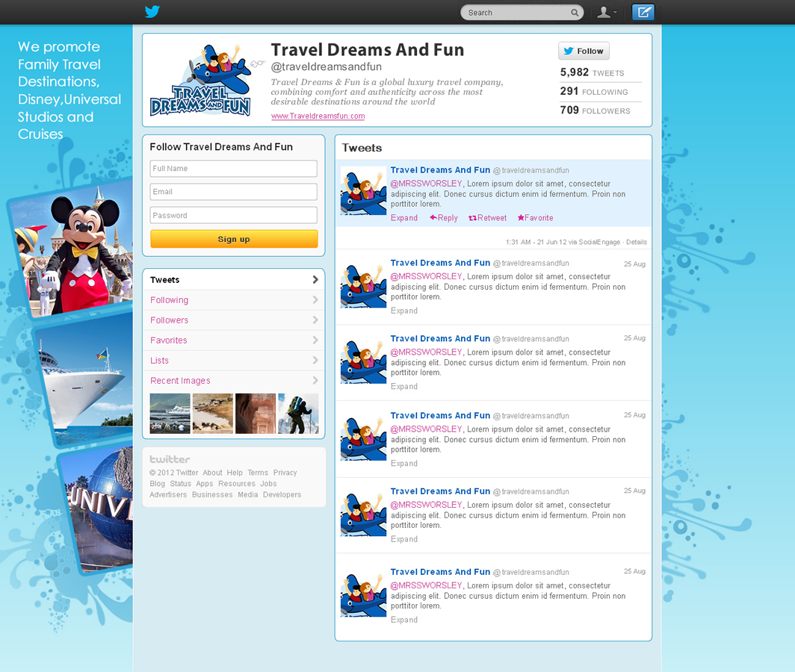Open the Terms footer link
The height and width of the screenshot is (672, 795).
(258, 473)
